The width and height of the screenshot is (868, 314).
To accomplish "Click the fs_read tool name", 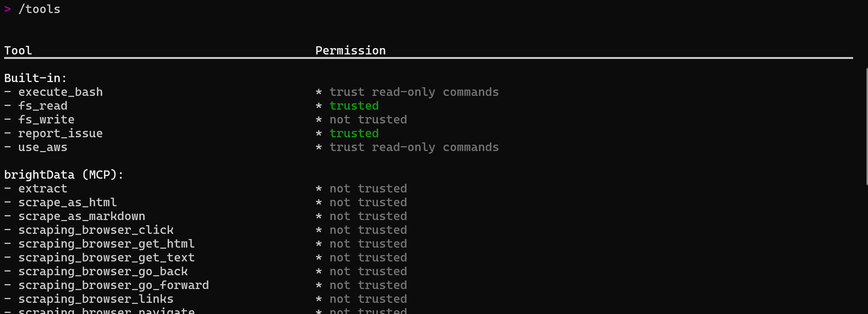I will 43,106.
